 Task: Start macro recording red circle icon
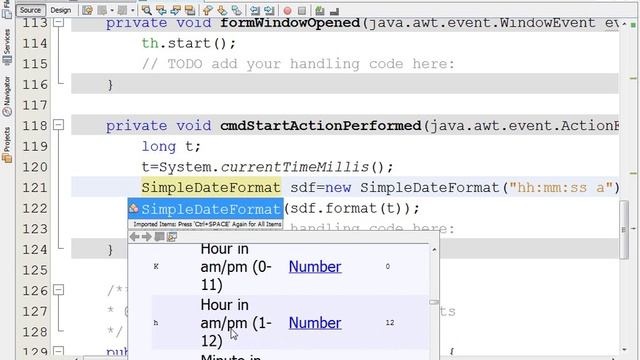287,11
